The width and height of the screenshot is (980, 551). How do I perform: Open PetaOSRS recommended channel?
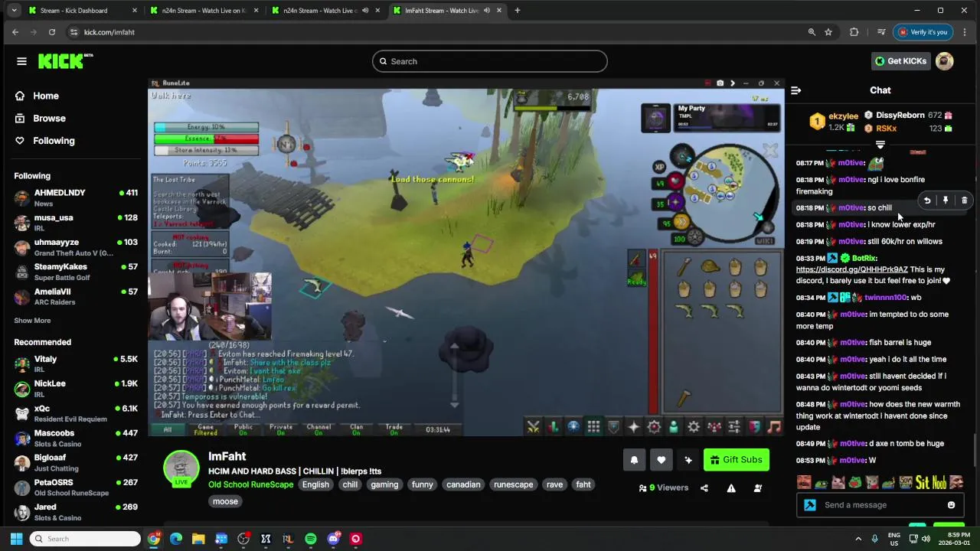pyautogui.click(x=75, y=487)
